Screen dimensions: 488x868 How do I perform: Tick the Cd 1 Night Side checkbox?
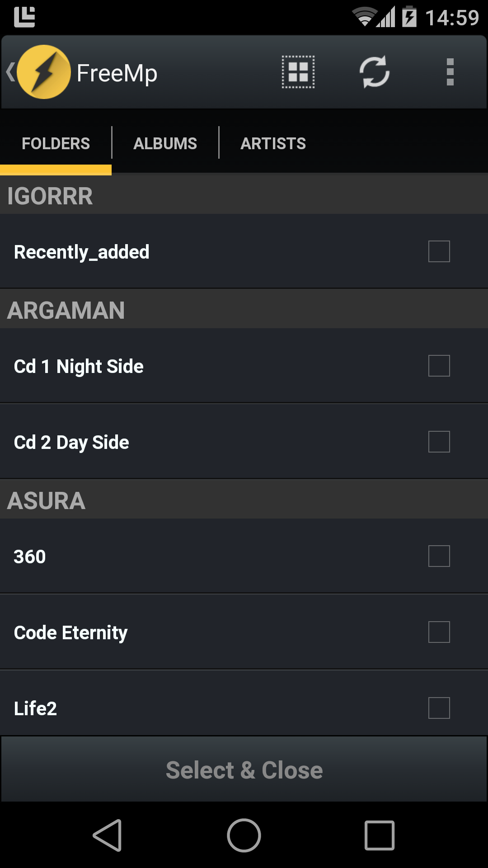pos(439,366)
